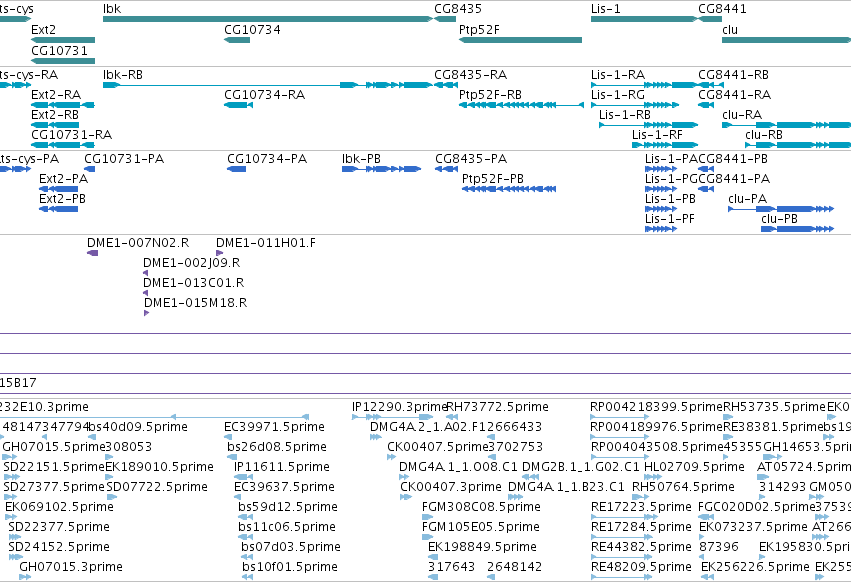Click the RE17223.5prime EST label
Image resolution: width=851 pixels, height=582 pixels.
tap(641, 507)
